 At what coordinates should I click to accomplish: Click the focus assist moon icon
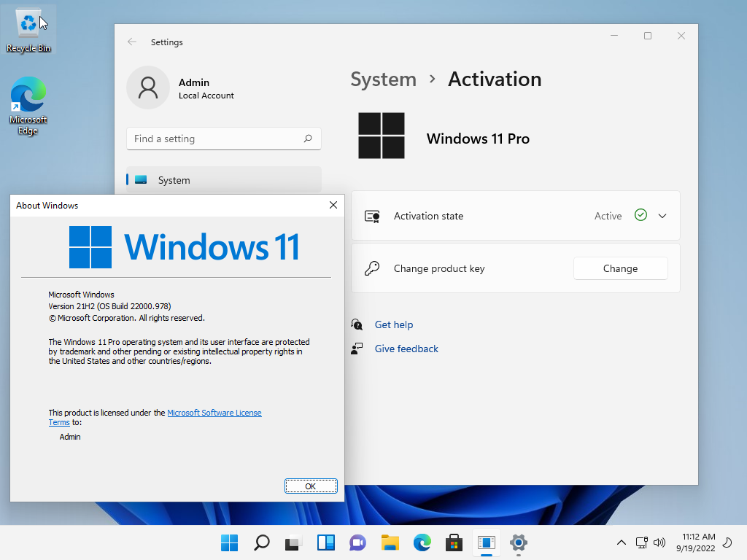coord(727,542)
